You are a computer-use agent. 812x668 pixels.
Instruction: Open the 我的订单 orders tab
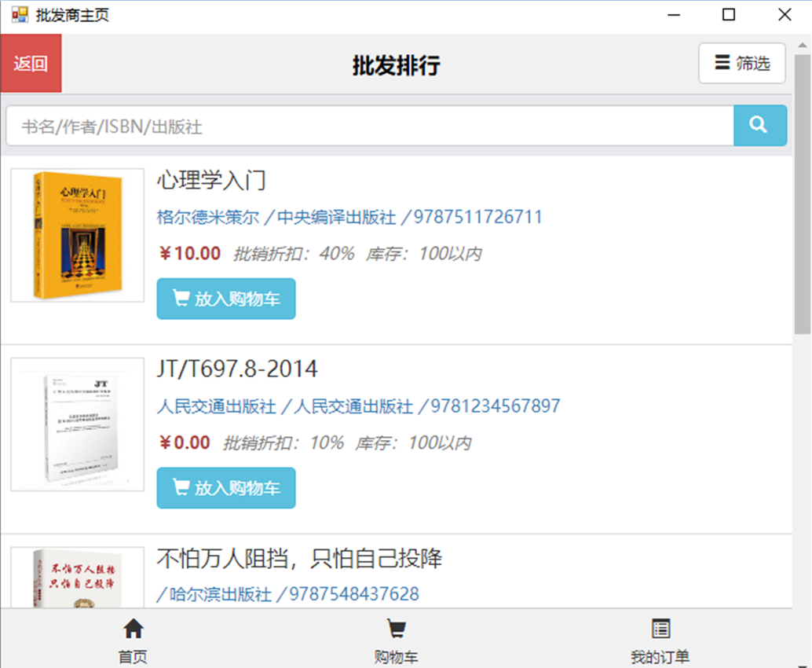tap(660, 640)
